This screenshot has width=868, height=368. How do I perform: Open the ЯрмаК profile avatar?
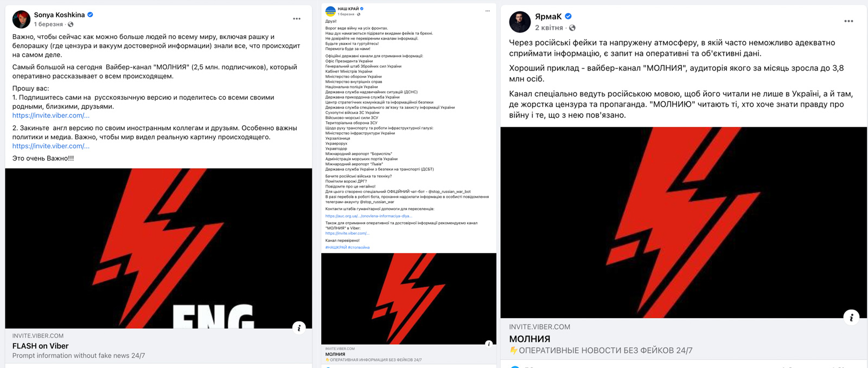tap(519, 22)
